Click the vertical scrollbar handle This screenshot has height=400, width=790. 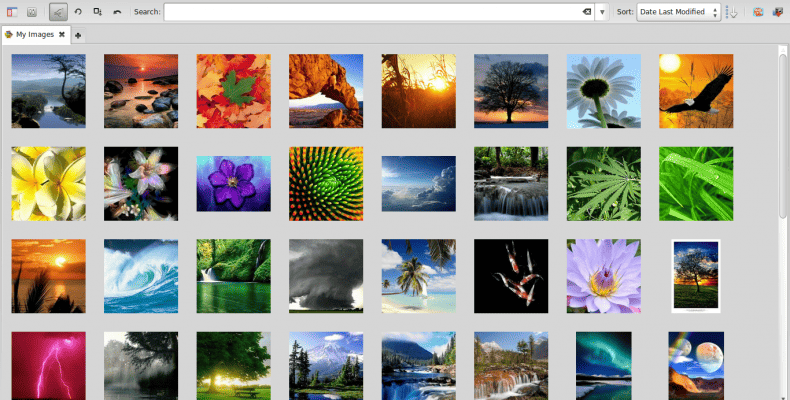click(783, 135)
